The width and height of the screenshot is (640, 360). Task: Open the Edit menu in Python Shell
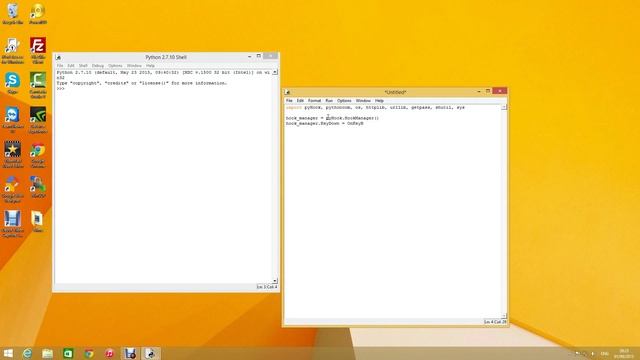click(x=71, y=66)
